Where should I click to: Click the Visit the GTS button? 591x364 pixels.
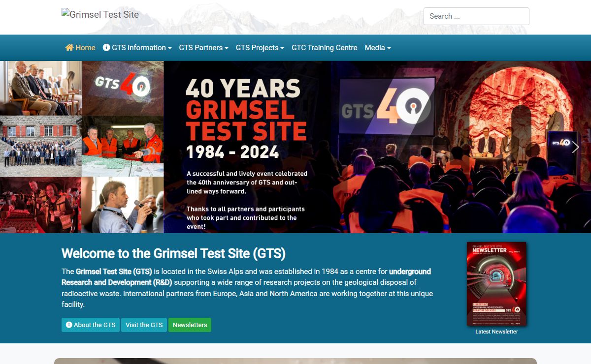coord(144,325)
